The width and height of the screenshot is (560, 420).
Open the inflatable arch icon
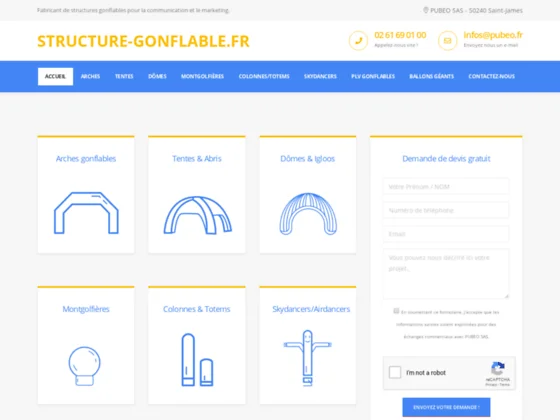(x=86, y=213)
